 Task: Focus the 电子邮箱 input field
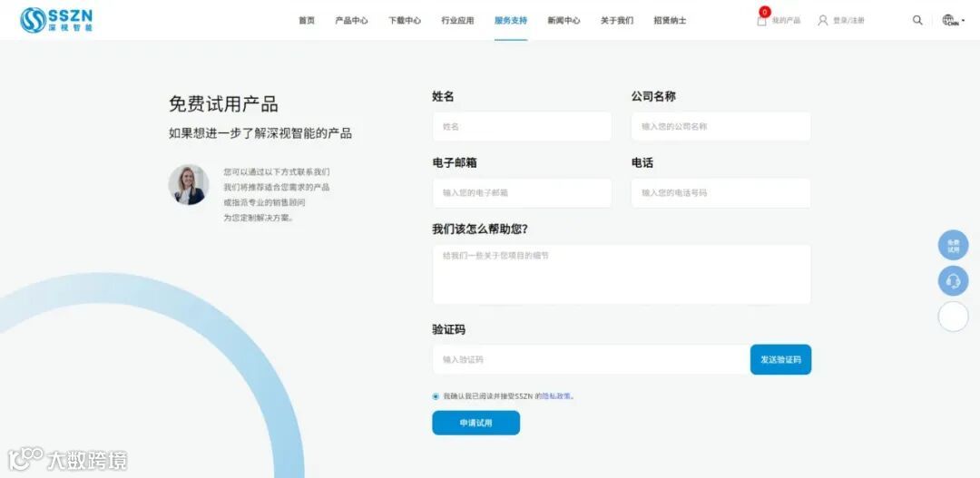click(x=522, y=193)
